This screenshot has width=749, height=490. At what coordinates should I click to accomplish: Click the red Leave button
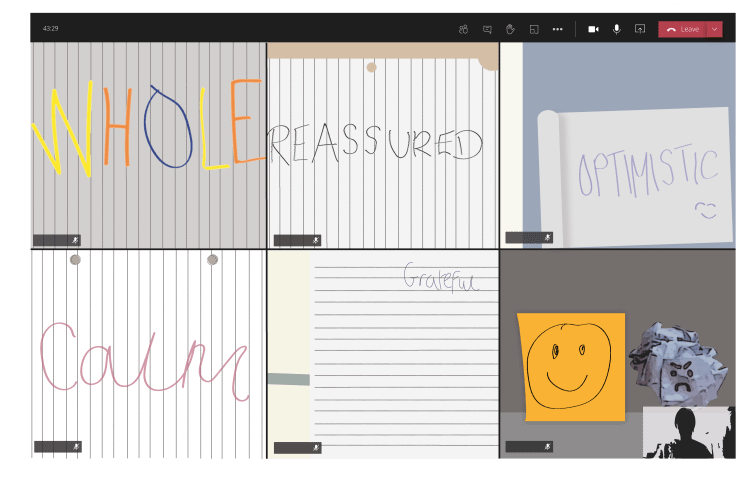point(683,29)
